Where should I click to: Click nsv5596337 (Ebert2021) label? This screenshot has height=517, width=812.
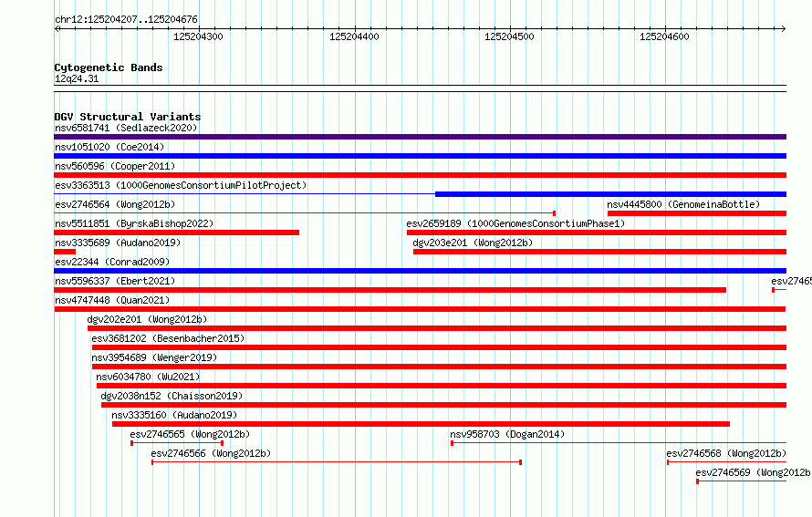pyautogui.click(x=115, y=281)
